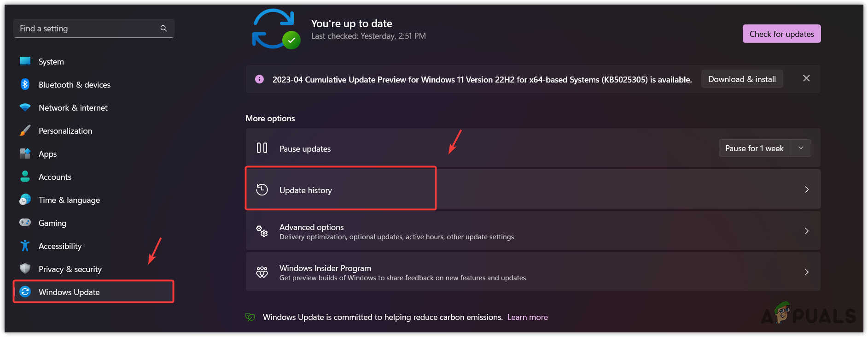Click the Advanced options gears icon

pyautogui.click(x=262, y=231)
